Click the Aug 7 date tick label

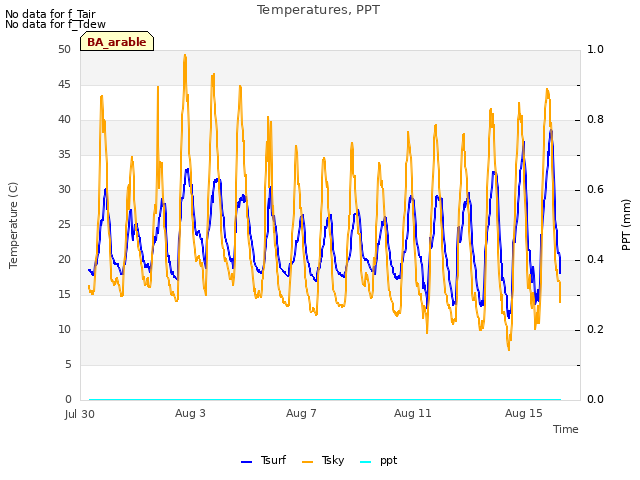(301, 413)
